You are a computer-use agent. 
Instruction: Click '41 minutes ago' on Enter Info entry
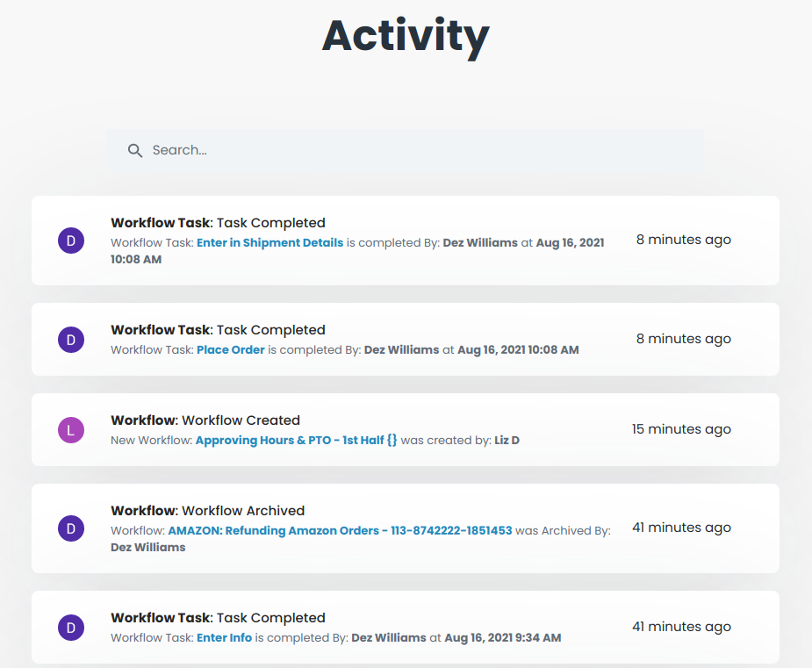tap(681, 627)
